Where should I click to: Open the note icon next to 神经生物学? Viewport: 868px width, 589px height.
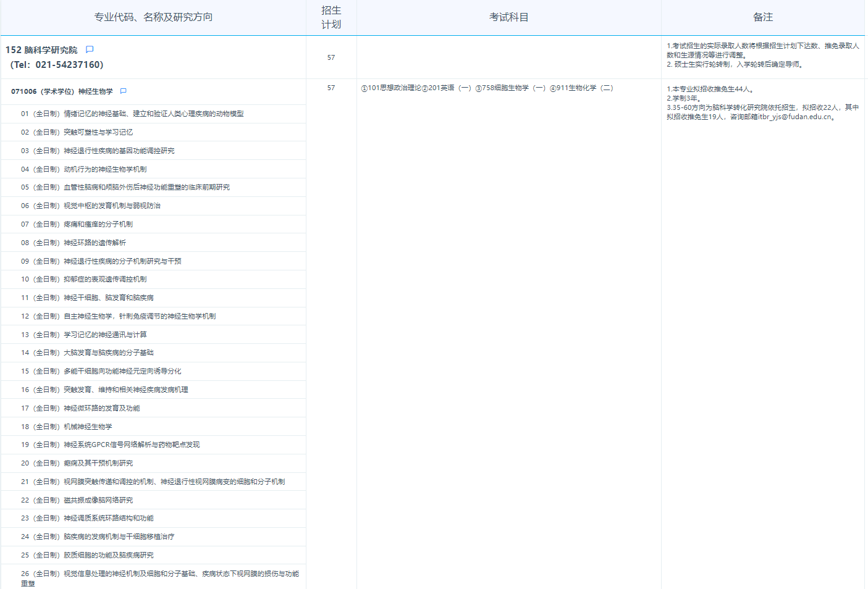click(123, 91)
